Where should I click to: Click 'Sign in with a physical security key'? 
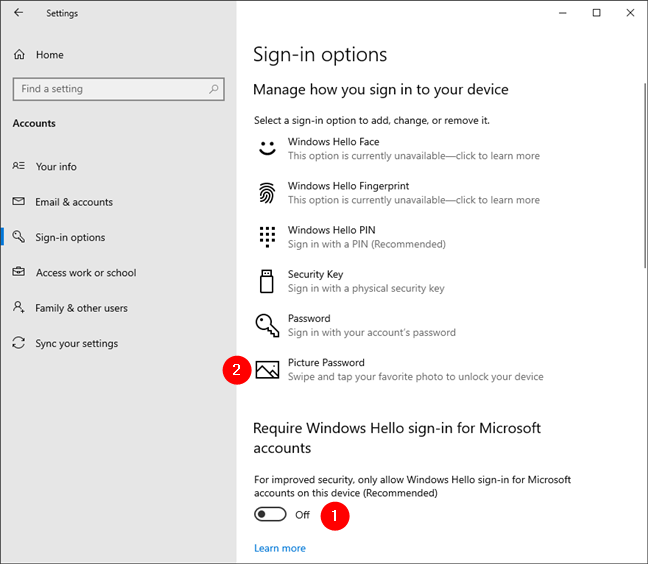click(x=366, y=288)
